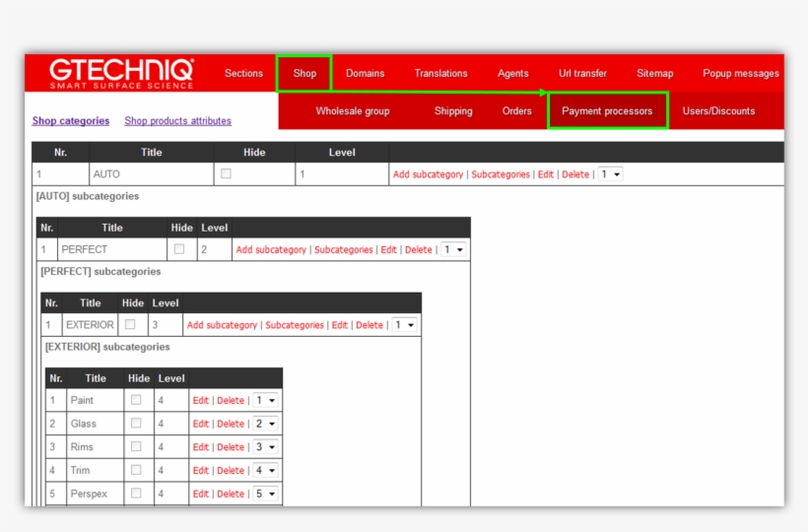Screen dimensions: 808x532
Task: Toggle Hide checkbox for AUTO category
Action: 226,173
